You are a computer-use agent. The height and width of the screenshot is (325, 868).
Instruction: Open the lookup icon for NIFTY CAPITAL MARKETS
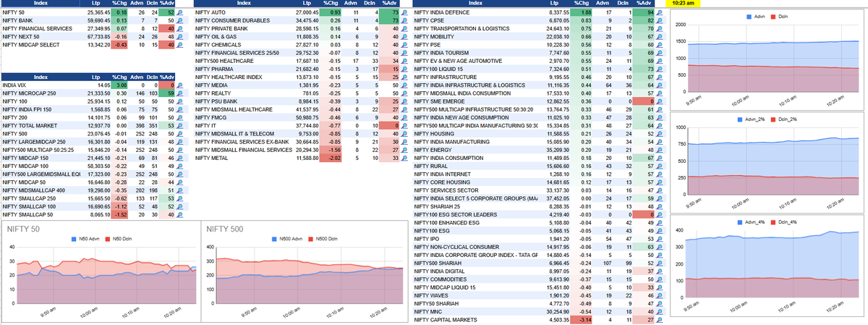(x=660, y=319)
